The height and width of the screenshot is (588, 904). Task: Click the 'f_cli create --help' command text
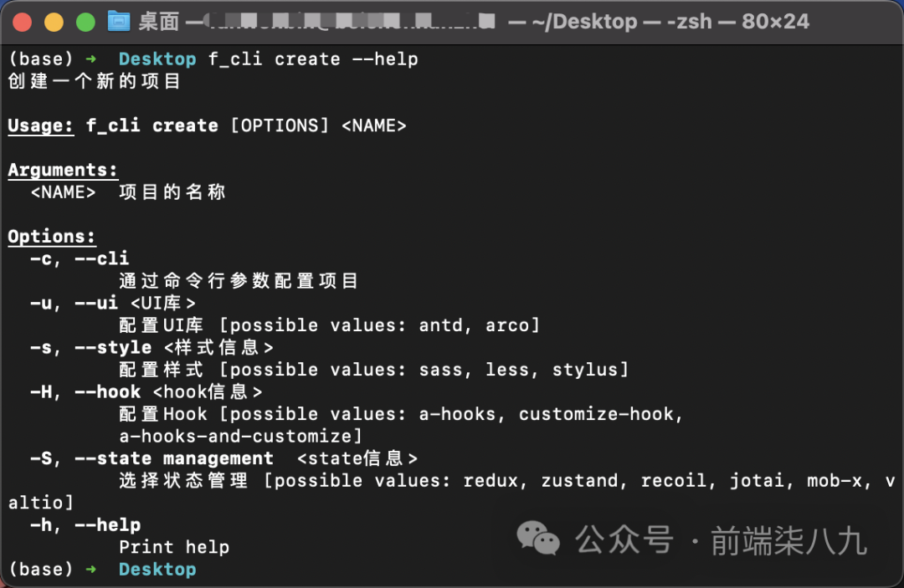point(313,59)
